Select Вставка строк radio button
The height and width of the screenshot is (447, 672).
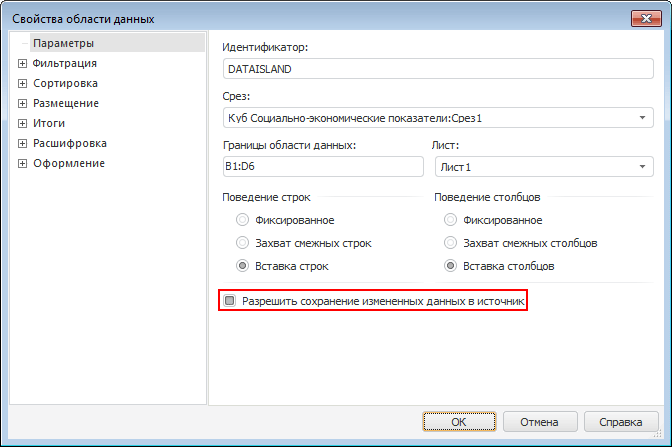pos(242,266)
